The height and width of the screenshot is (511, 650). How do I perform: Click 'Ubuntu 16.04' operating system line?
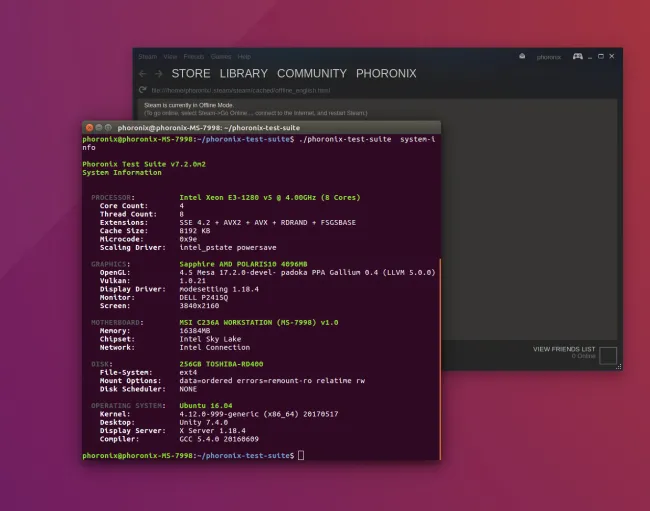[206, 406]
